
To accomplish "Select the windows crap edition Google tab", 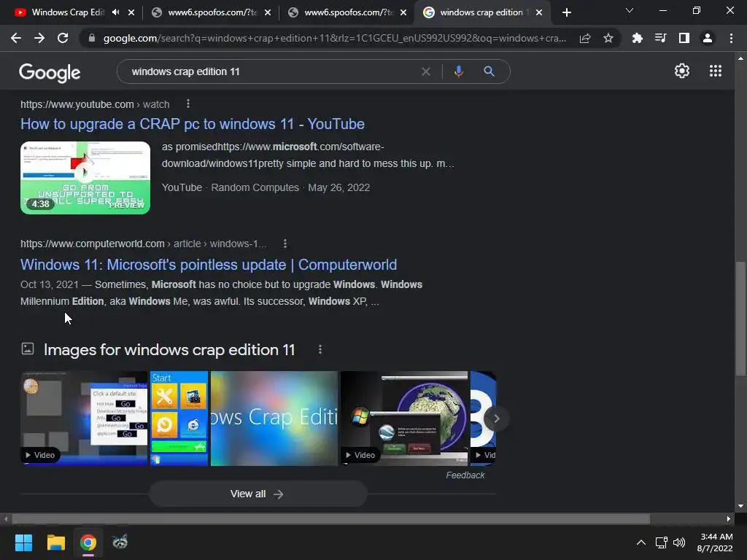I will (x=481, y=12).
